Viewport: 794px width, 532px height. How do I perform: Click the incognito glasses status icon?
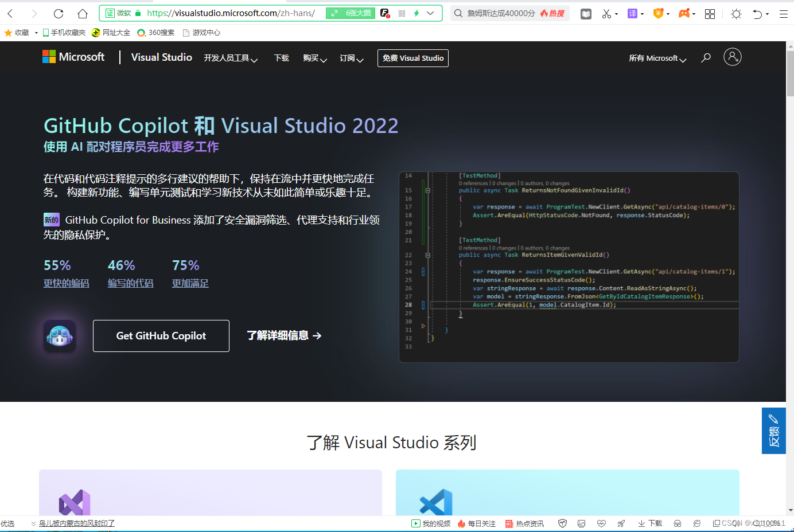pyautogui.click(x=678, y=523)
